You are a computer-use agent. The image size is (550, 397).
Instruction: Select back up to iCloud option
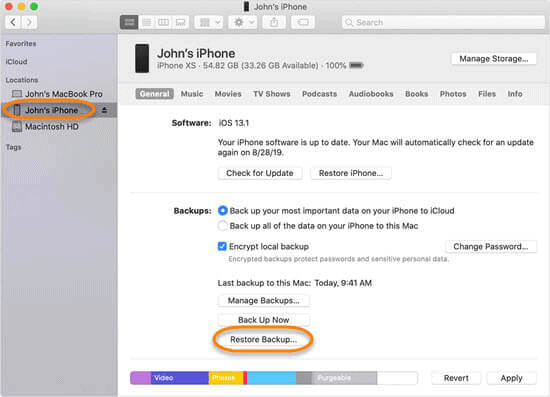pos(222,210)
